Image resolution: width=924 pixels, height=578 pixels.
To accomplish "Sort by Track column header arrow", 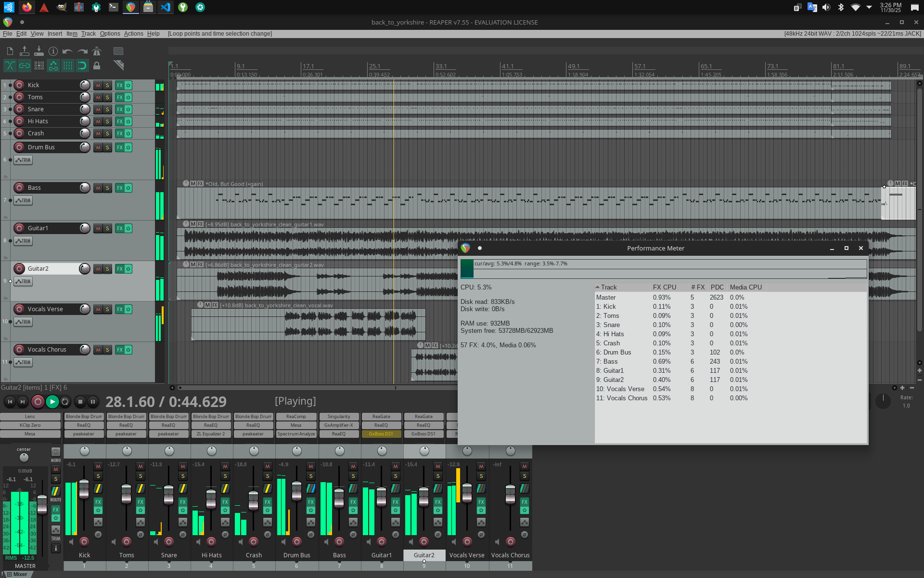I will click(x=598, y=287).
